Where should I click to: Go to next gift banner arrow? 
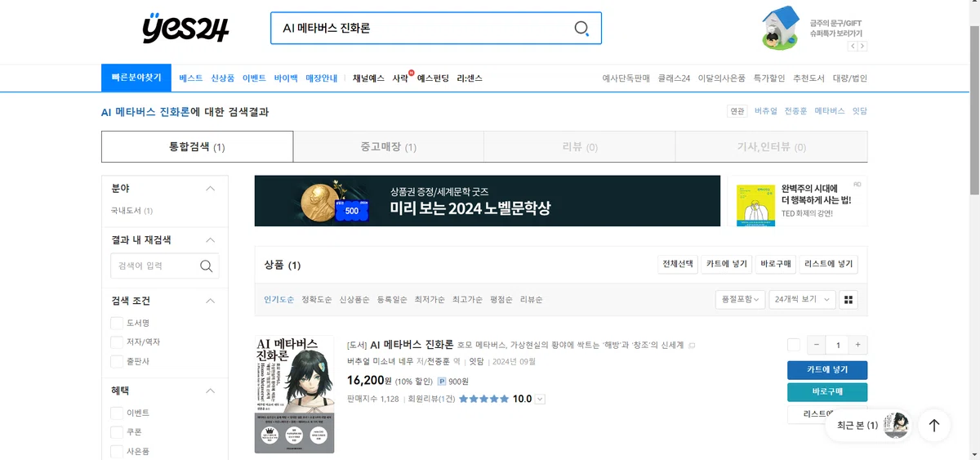862,47
